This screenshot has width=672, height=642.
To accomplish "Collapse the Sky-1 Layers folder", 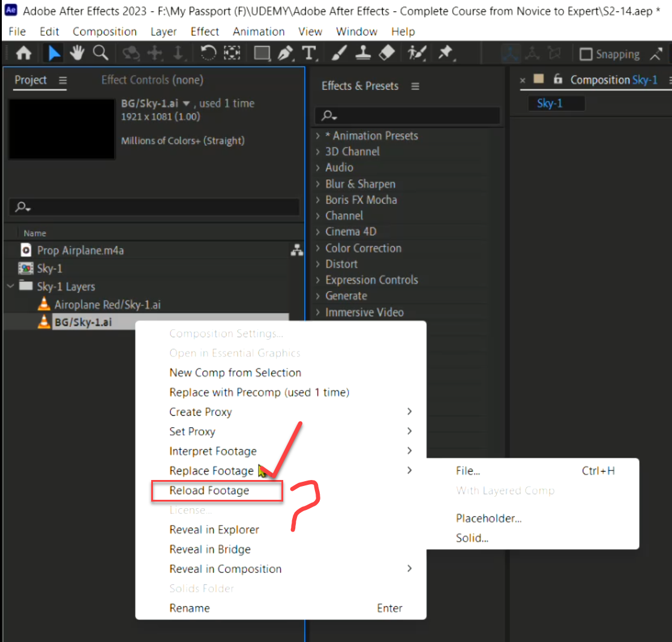I will (x=10, y=286).
